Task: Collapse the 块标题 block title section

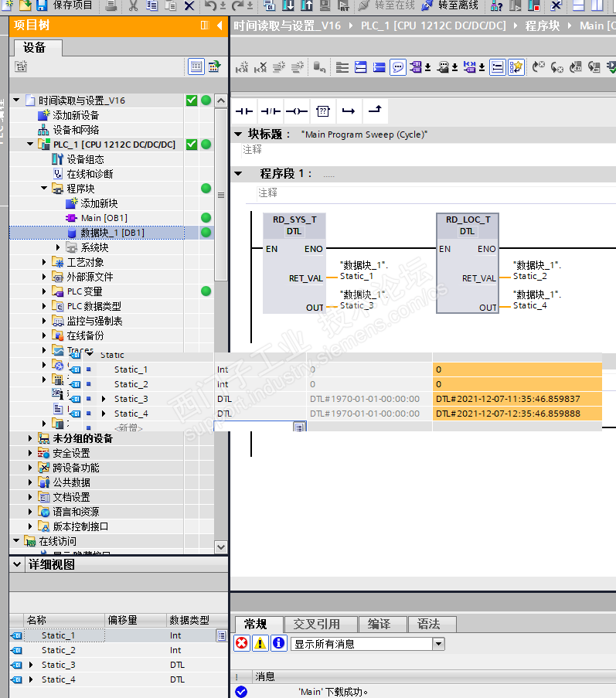Action: (238, 134)
